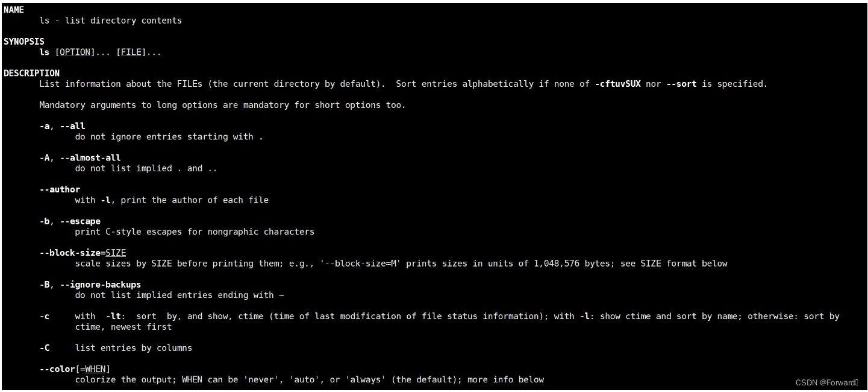The width and height of the screenshot is (868, 392).
Task: Click the --escape option name
Action: [80, 221]
